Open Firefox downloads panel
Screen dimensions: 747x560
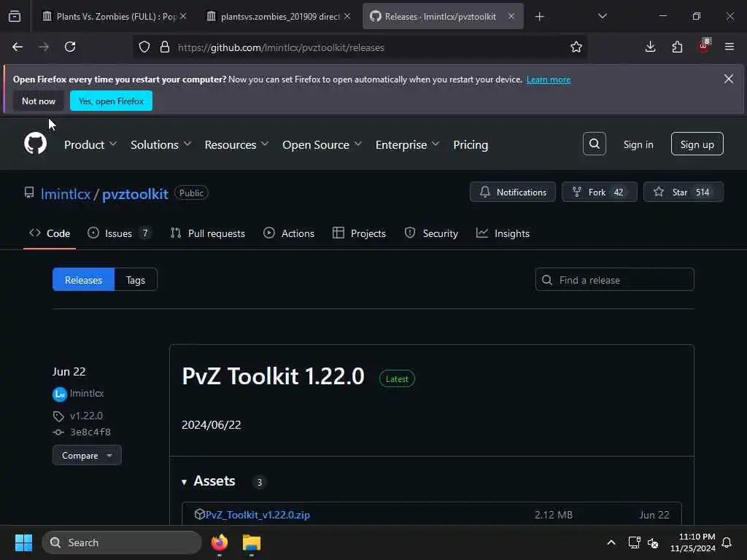point(650,47)
